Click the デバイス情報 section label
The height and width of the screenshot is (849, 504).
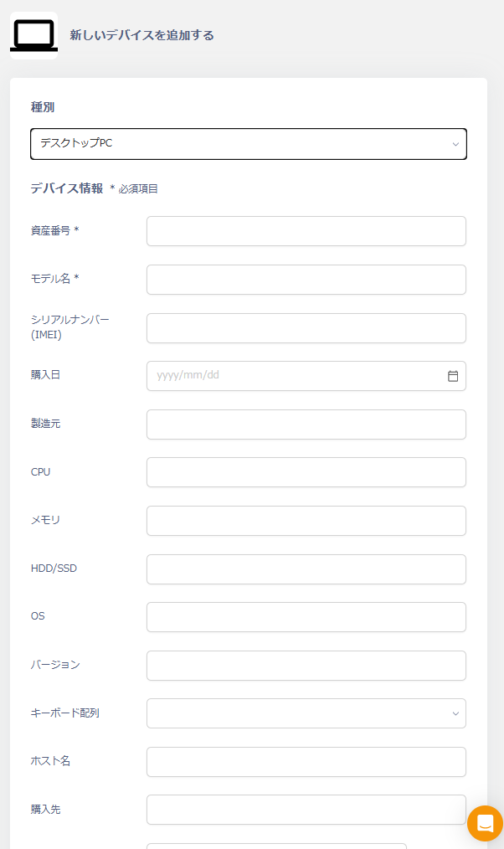(67, 188)
